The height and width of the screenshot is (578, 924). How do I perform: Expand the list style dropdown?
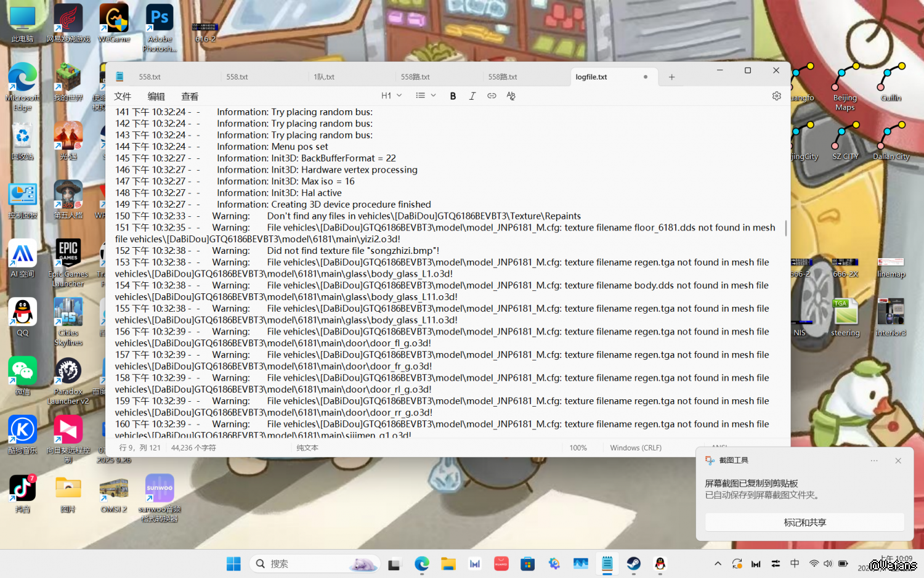(426, 96)
